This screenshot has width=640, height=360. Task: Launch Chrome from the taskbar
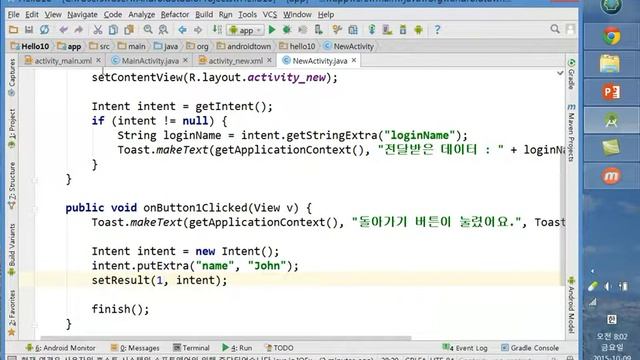coord(611,36)
